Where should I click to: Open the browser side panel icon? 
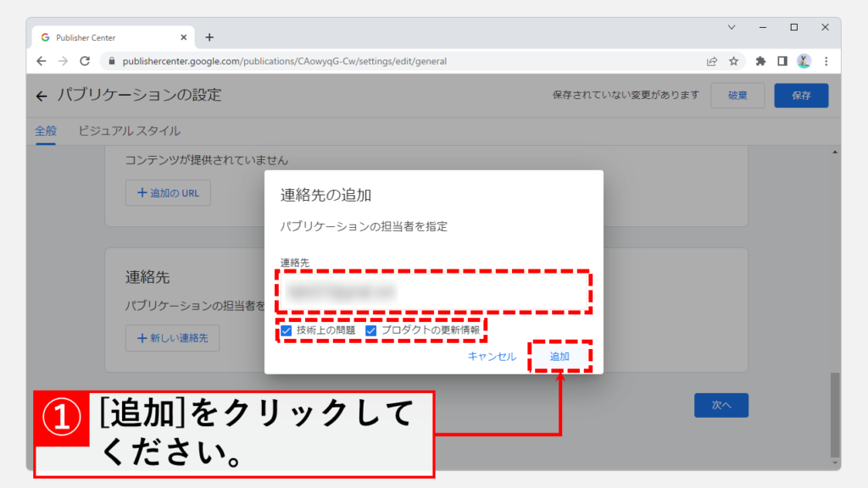782,61
